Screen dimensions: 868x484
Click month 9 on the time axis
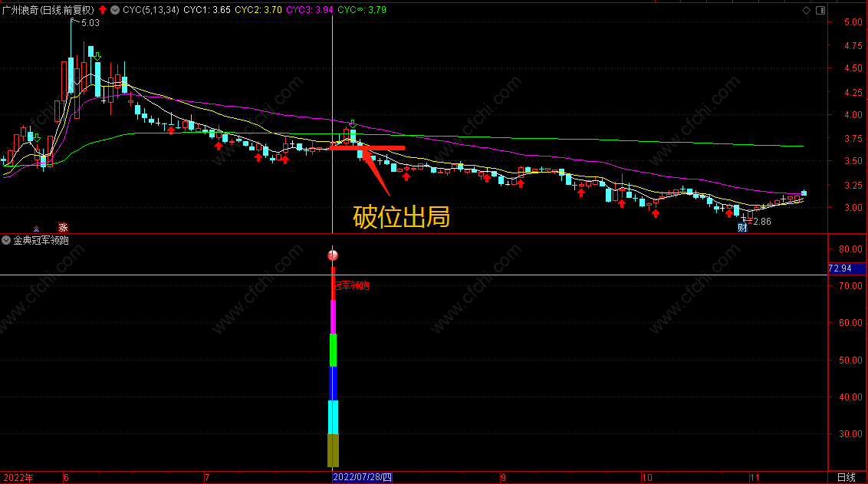coord(503,478)
